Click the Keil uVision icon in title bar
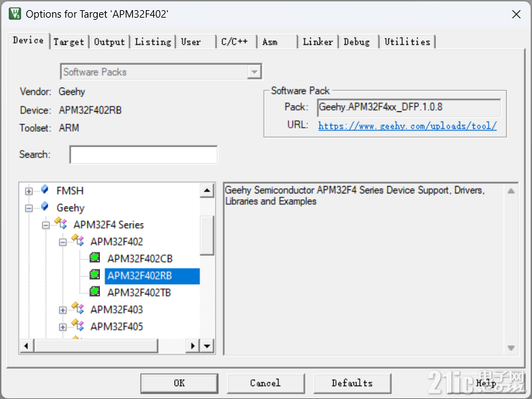Image resolution: width=532 pixels, height=399 pixels. [x=15, y=14]
